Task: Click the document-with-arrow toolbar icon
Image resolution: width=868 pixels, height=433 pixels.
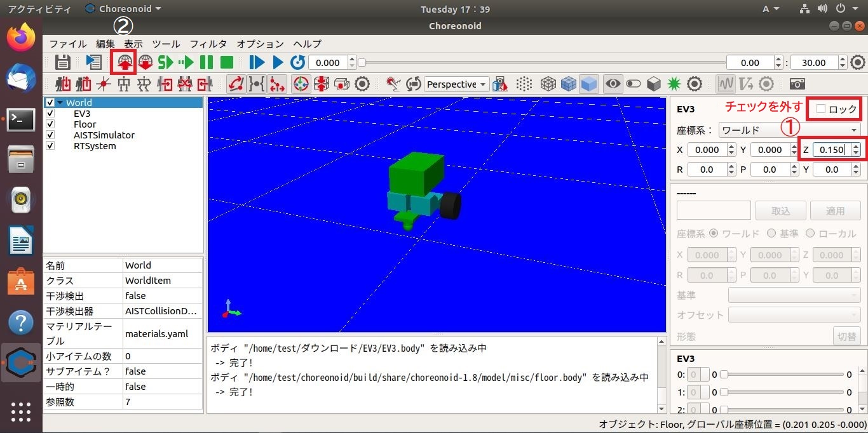Action: pos(94,62)
